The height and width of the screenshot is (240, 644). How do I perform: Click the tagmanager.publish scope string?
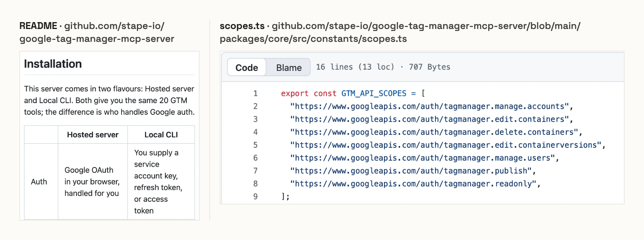pyautogui.click(x=411, y=171)
